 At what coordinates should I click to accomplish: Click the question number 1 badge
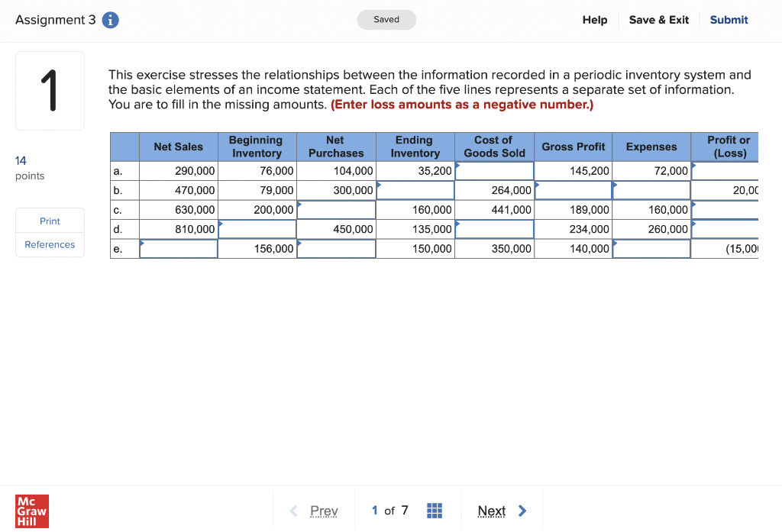[x=50, y=89]
